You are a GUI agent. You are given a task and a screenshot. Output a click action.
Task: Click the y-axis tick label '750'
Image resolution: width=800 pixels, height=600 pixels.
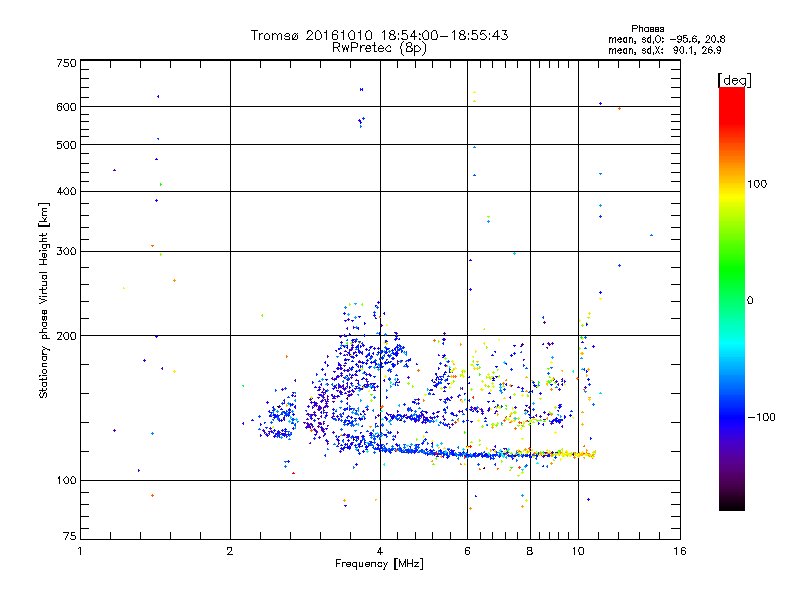66,63
